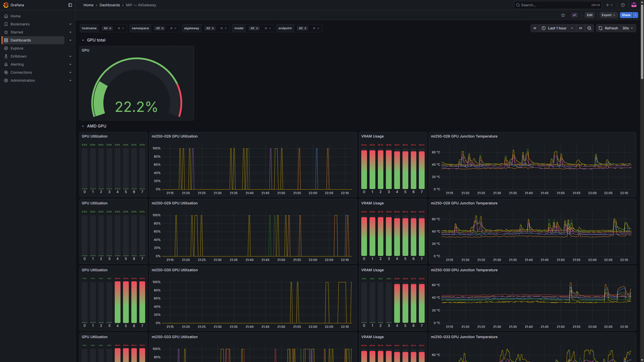Open the user profile avatar
This screenshot has width=644, height=362.
pos(634,5)
